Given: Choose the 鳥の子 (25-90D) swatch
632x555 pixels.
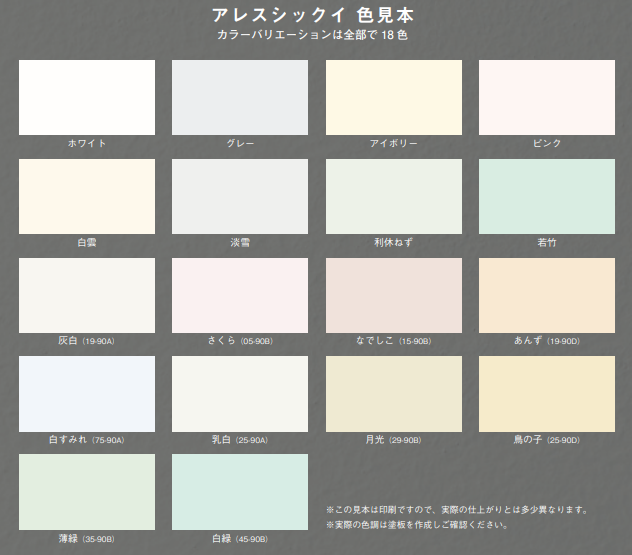Looking at the screenshot, I should 547,393.
